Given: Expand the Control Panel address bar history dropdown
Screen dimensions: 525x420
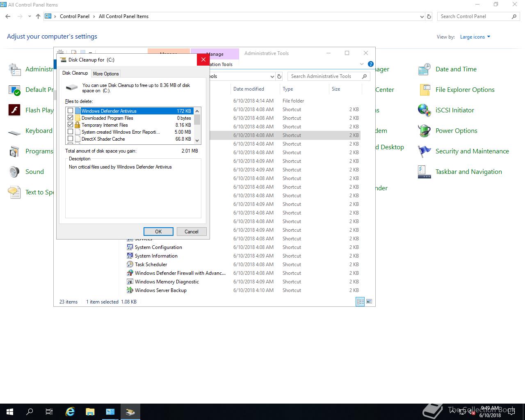Looking at the screenshot, I should pos(422,17).
